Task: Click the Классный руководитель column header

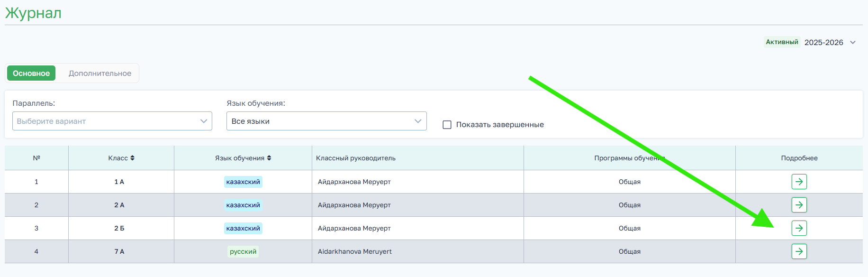Action: pos(356,158)
